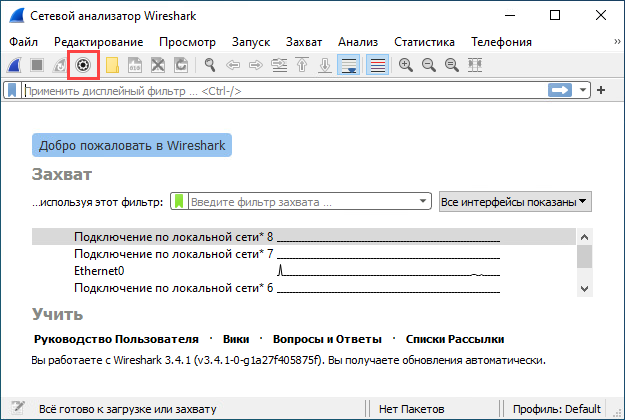625x420 pixels.
Task: Open capture options gear icon
Action: (84, 65)
